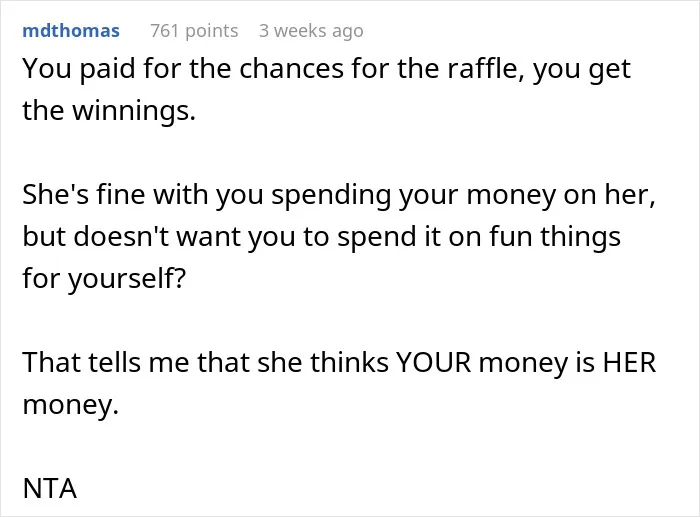Click the capitalized word HER
Screen dimensions: 700x517
click(629, 363)
